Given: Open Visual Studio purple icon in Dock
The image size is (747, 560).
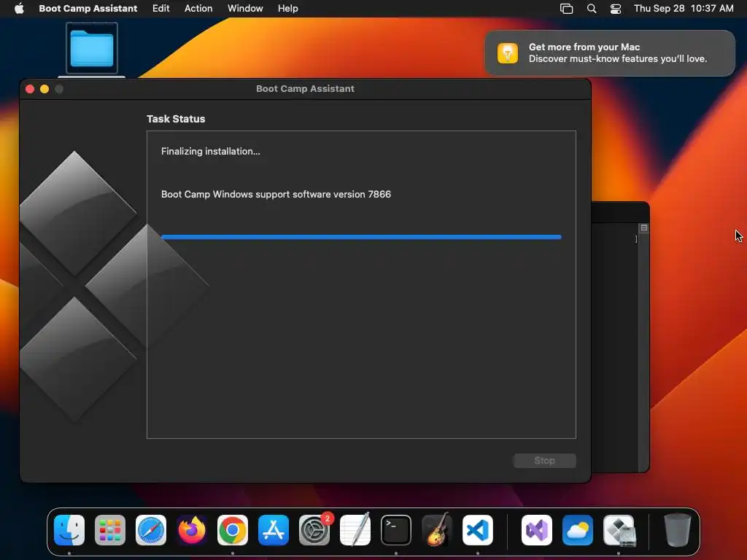Looking at the screenshot, I should pos(537,530).
